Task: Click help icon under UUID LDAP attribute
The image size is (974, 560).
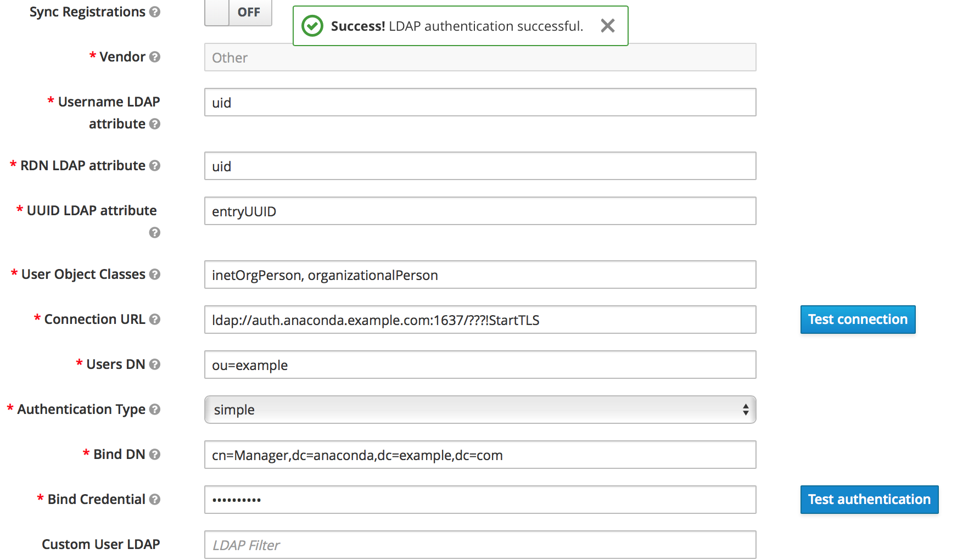Action: (x=155, y=232)
